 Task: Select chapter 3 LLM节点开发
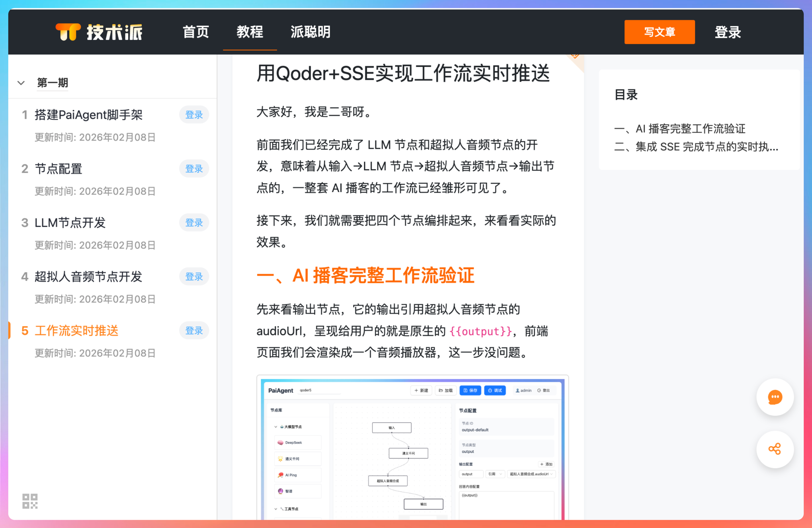coord(70,223)
